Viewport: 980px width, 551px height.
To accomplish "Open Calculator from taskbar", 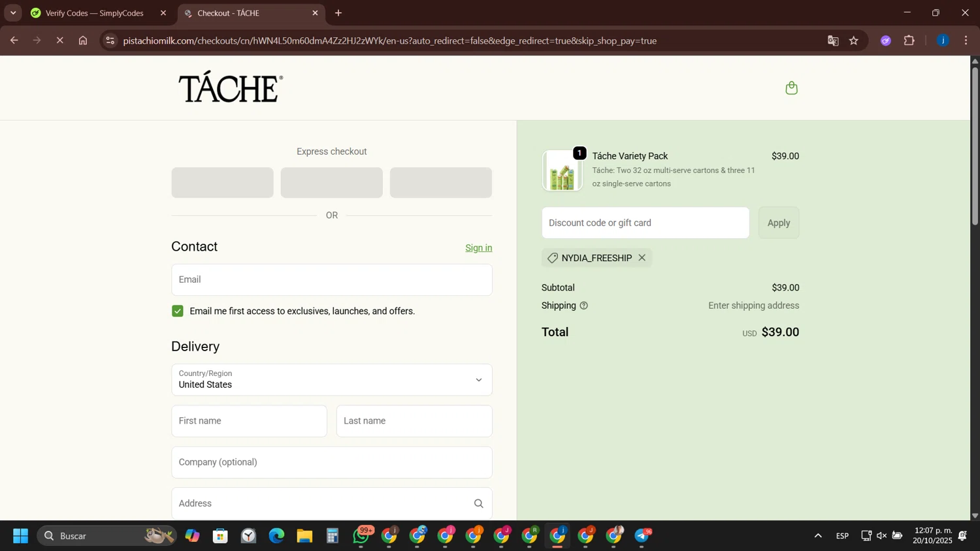I will click(333, 536).
